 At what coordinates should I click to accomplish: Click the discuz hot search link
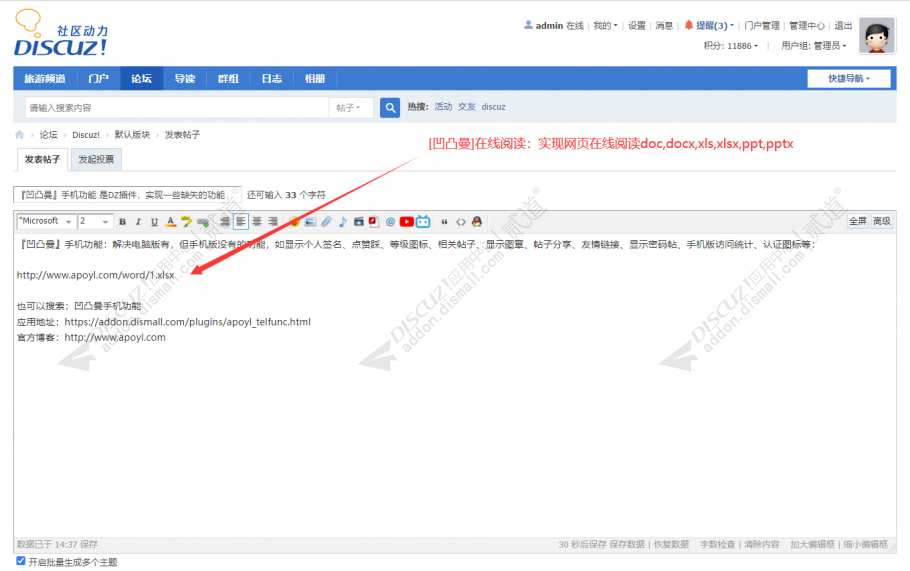(x=493, y=107)
